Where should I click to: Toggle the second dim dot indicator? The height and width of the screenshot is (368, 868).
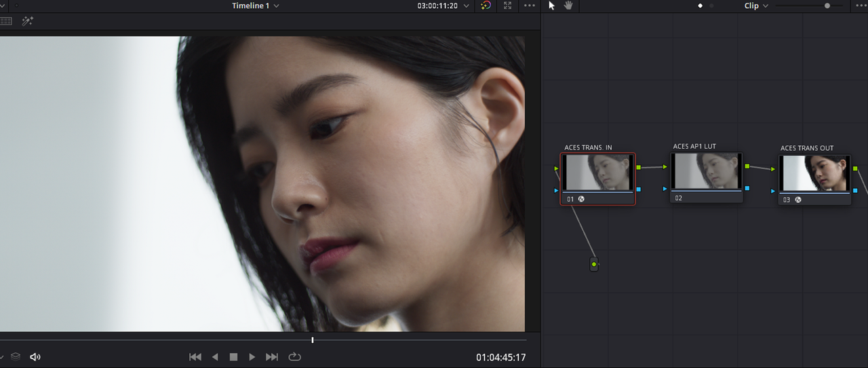pos(711,5)
